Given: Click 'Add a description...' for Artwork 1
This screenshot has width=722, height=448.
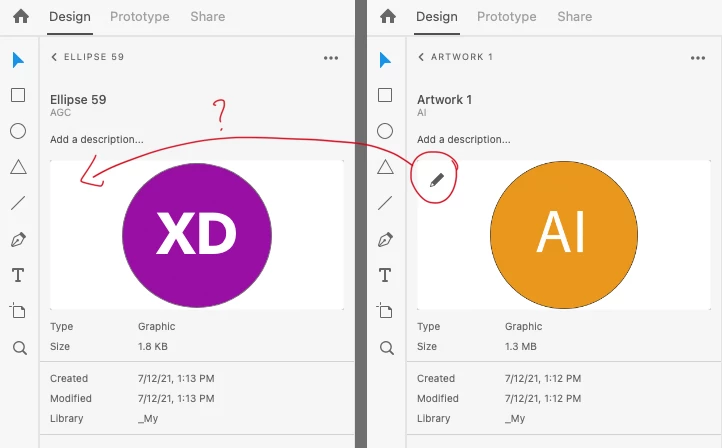Looking at the screenshot, I should tap(464, 140).
